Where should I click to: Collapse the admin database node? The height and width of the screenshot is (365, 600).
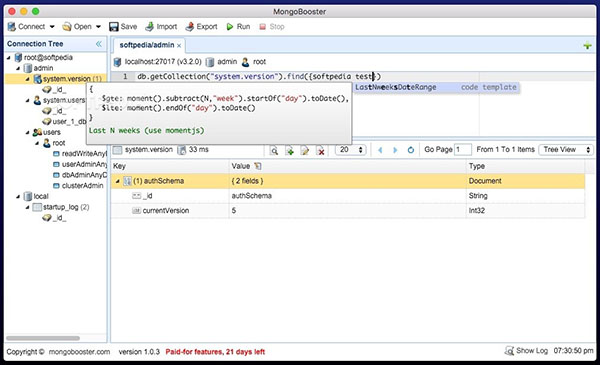pyautogui.click(x=18, y=68)
